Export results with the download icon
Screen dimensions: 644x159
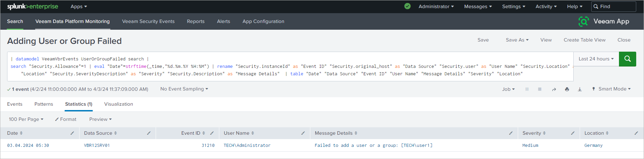click(x=580, y=89)
